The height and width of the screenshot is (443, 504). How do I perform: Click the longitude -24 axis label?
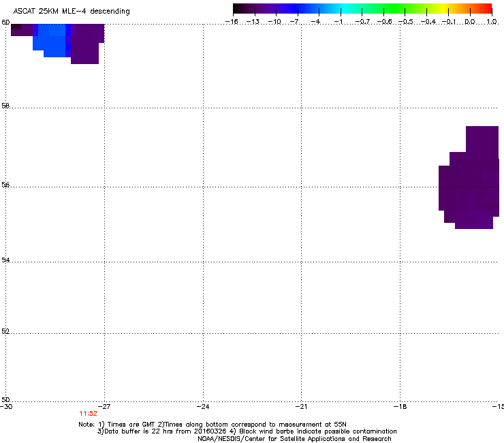pyautogui.click(x=203, y=407)
